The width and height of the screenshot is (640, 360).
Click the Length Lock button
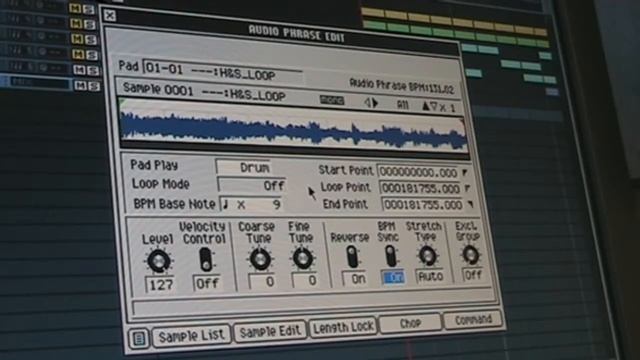(x=343, y=327)
